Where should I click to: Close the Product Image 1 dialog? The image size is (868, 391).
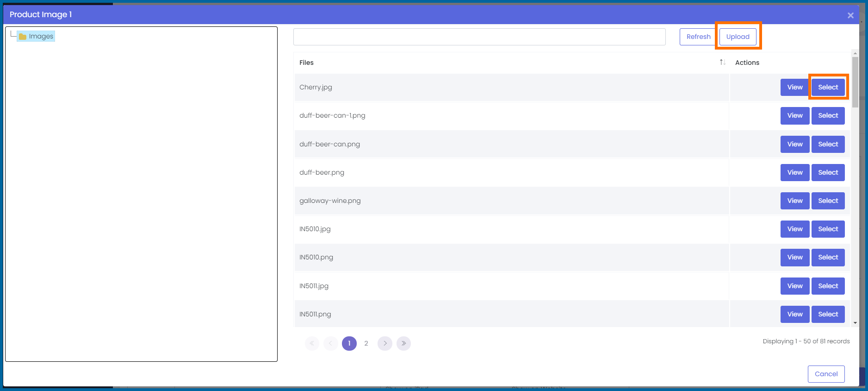[850, 15]
